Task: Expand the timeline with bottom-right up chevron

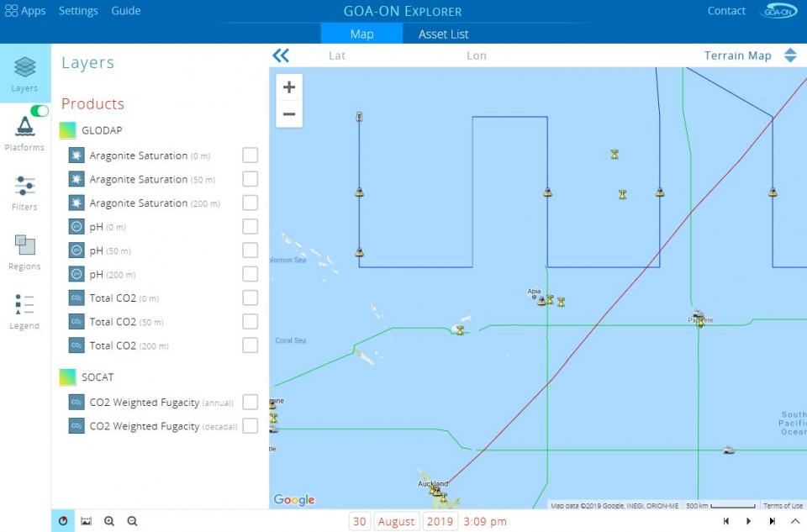Action: click(x=794, y=521)
